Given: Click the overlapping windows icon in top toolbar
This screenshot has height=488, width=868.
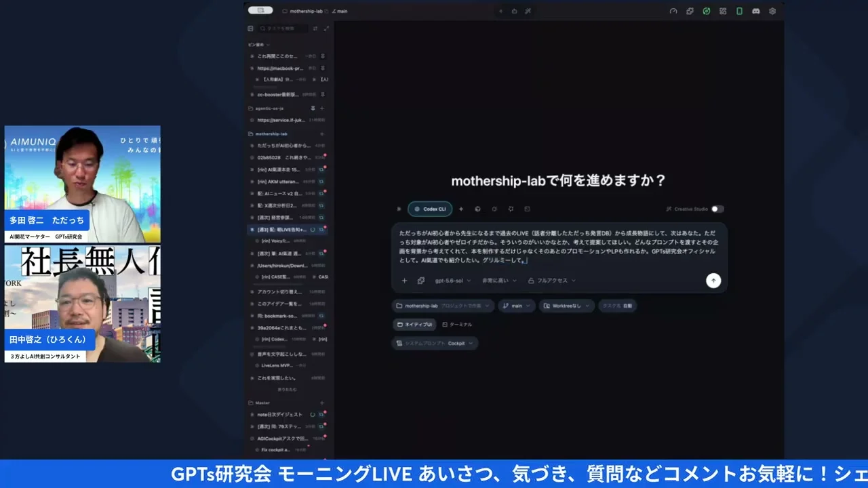Looking at the screenshot, I should pos(690,12).
